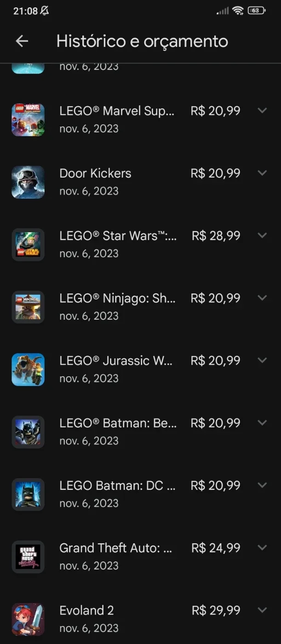The width and height of the screenshot is (281, 644).
Task: Tap the Wi-Fi status bar icon
Action: tap(238, 11)
